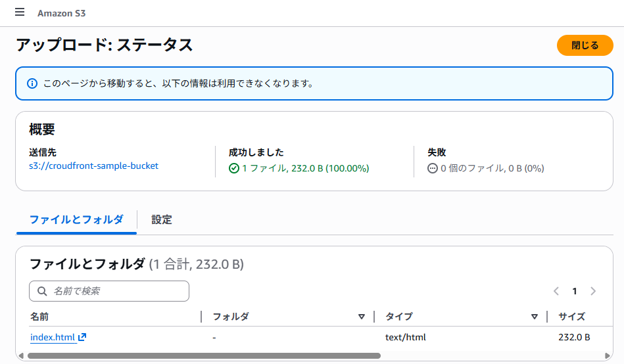The image size is (624, 364).
Task: Open the index.html file link
Action: pos(53,337)
